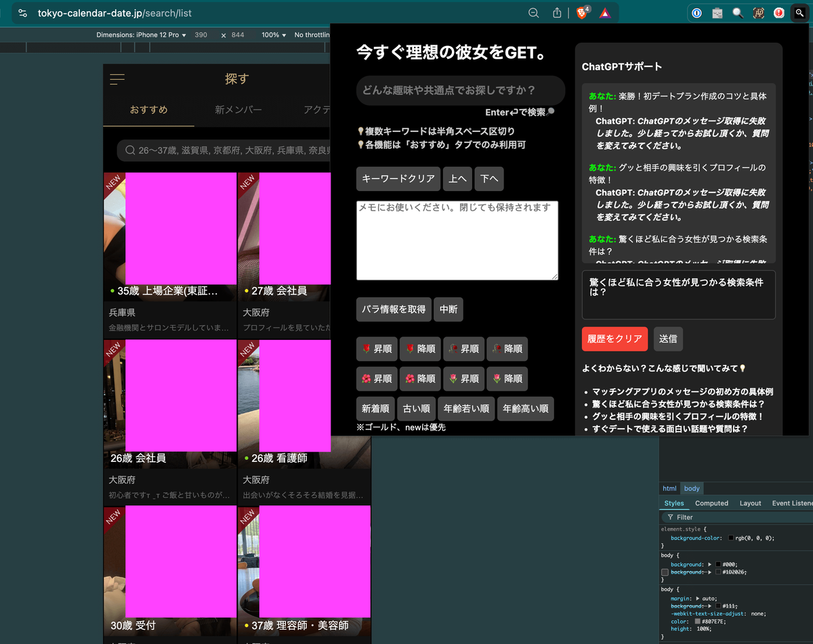This screenshot has width=813, height=644.
Task: Sort by 古い順
Action: (x=416, y=408)
